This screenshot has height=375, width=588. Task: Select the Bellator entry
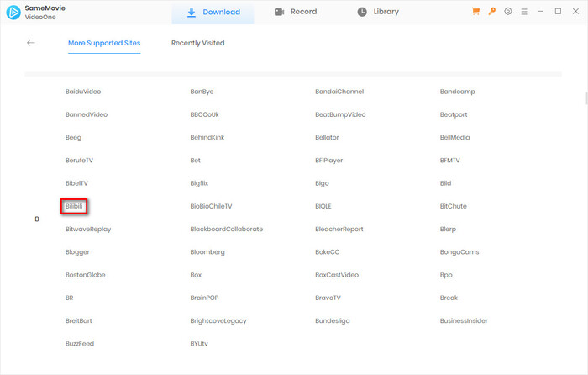327,137
